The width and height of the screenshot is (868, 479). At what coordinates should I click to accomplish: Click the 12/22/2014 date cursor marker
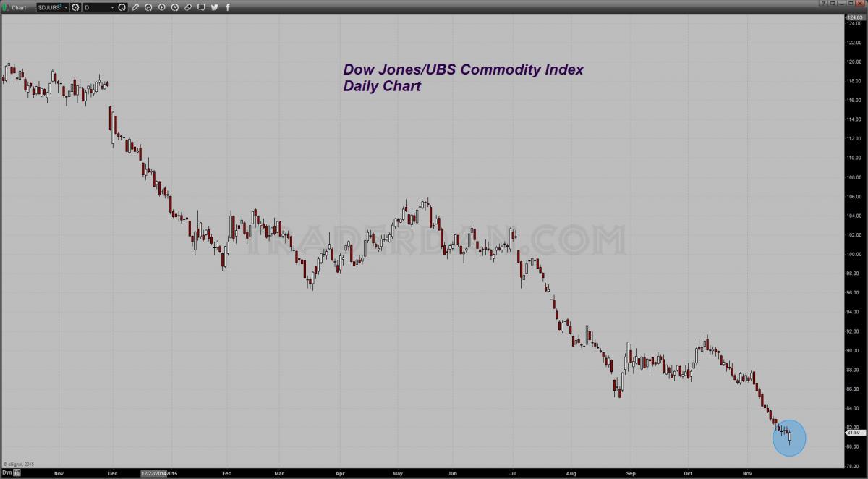(x=153, y=473)
